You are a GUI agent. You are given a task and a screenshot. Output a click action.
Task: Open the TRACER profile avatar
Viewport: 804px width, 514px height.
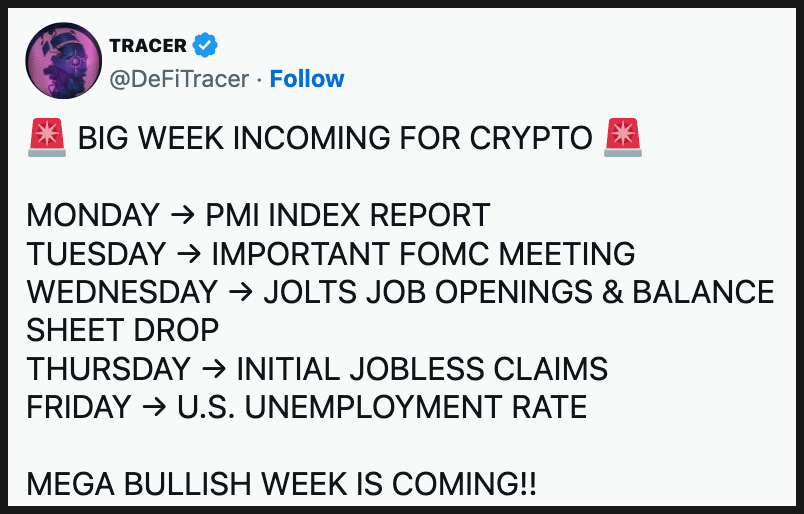[63, 60]
